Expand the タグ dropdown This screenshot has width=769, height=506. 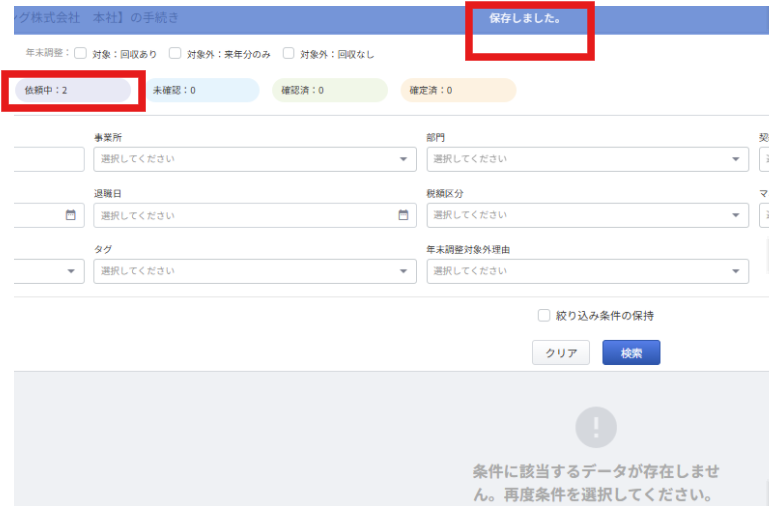(255, 271)
